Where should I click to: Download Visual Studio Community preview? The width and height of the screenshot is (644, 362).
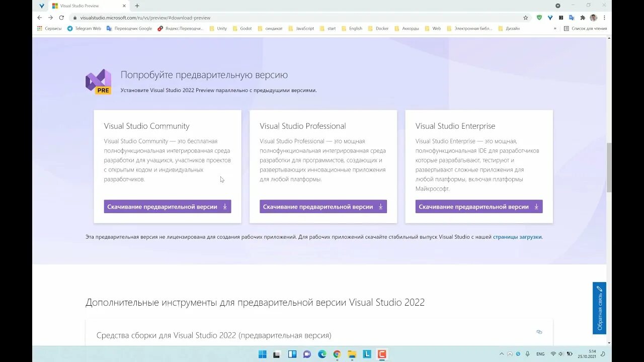click(x=168, y=207)
